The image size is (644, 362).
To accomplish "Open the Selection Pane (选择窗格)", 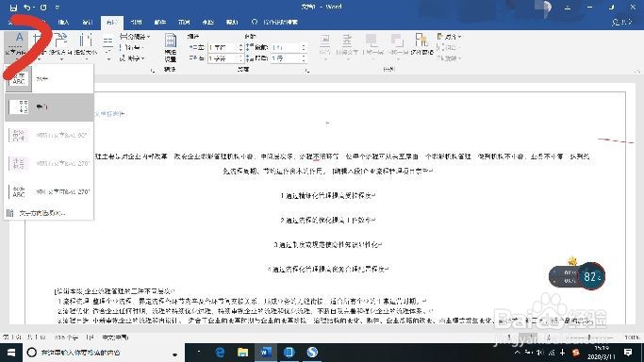I will tap(421, 44).
